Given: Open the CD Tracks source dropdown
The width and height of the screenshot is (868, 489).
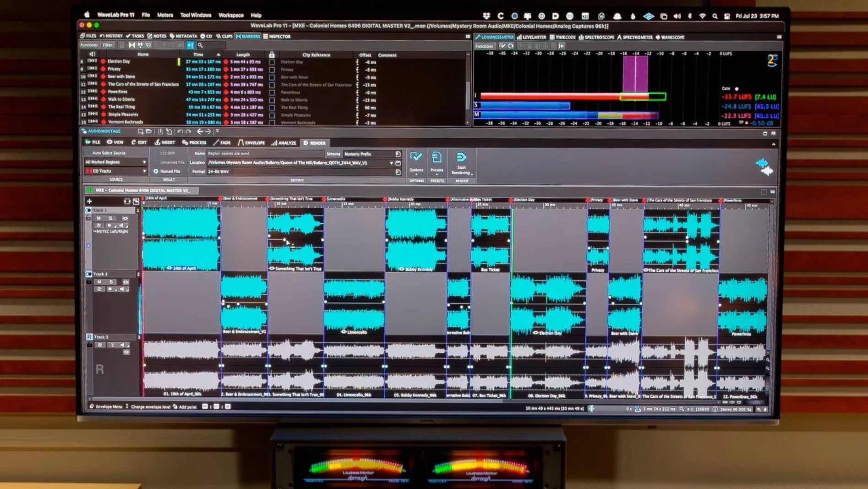Looking at the screenshot, I should [x=115, y=171].
